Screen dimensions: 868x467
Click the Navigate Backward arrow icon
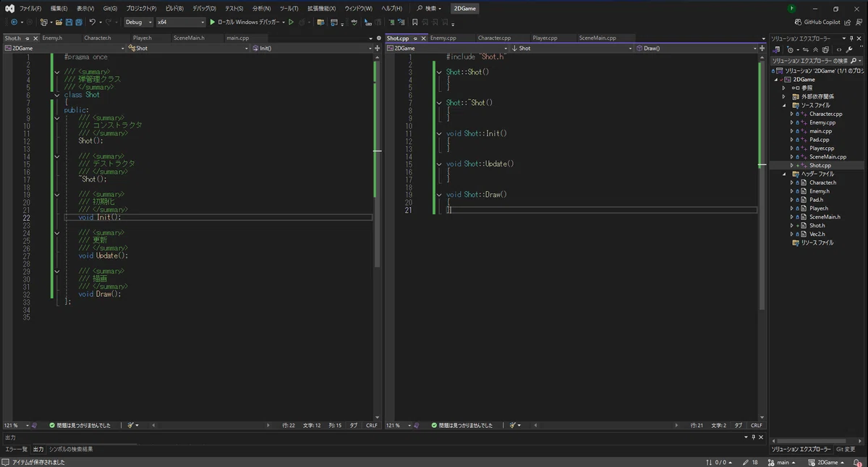point(14,22)
